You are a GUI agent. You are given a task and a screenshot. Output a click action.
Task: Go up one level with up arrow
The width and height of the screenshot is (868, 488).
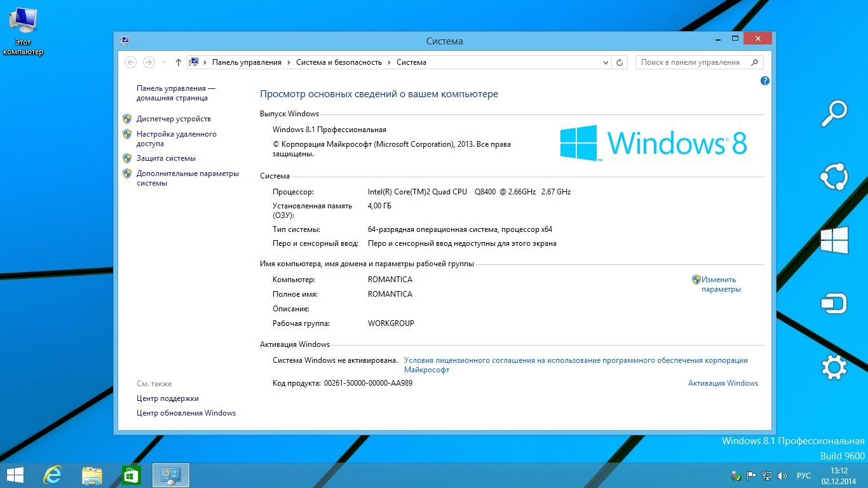pyautogui.click(x=179, y=62)
